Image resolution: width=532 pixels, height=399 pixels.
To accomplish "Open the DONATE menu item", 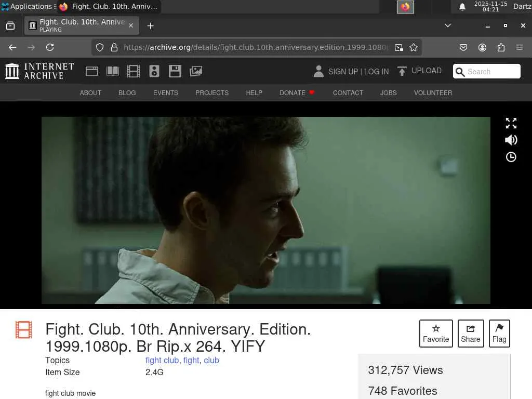I will 297,93.
